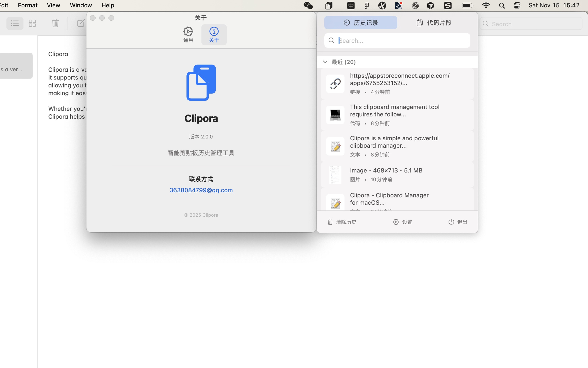Click the compose new note icon
The width and height of the screenshot is (588, 368).
(81, 23)
